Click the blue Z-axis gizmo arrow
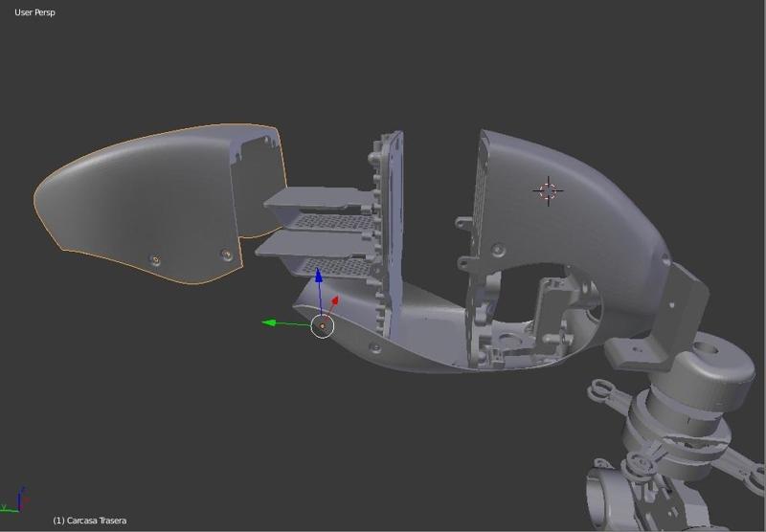 [319, 277]
